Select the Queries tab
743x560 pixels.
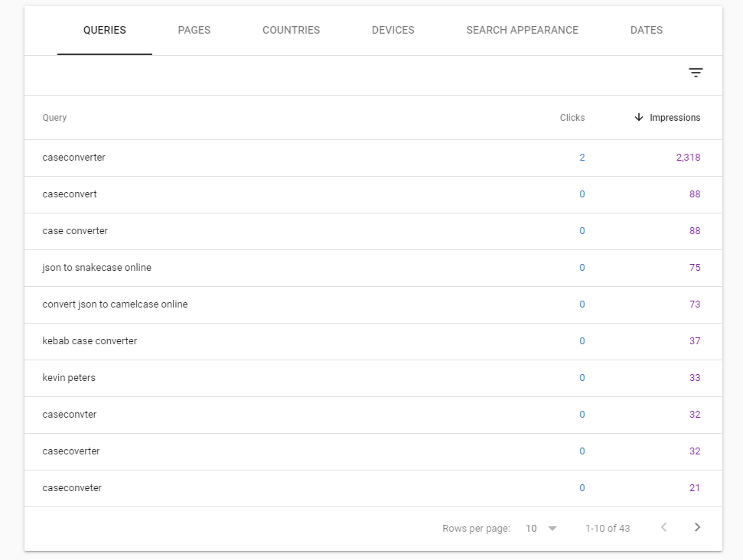click(x=105, y=31)
